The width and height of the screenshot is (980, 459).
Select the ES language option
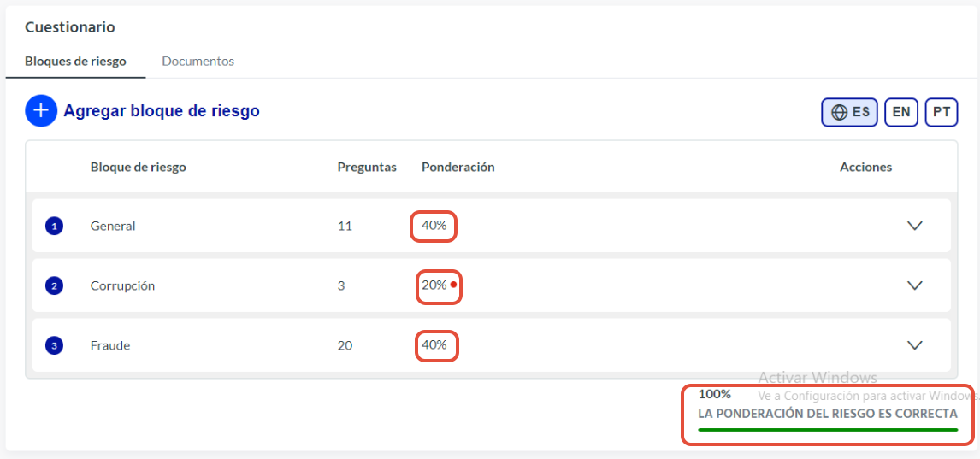pyautogui.click(x=849, y=113)
